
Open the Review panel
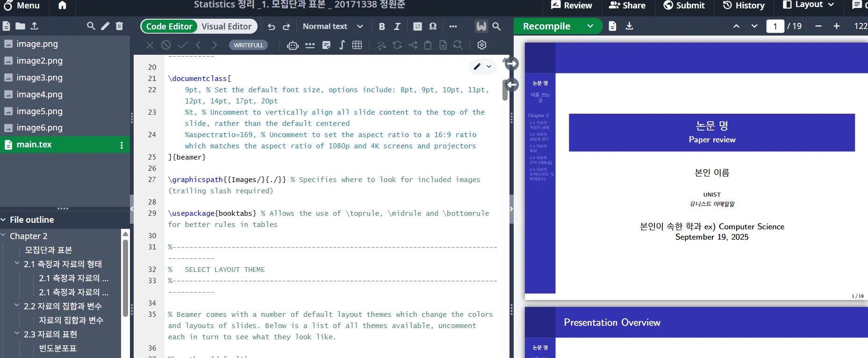click(x=571, y=6)
